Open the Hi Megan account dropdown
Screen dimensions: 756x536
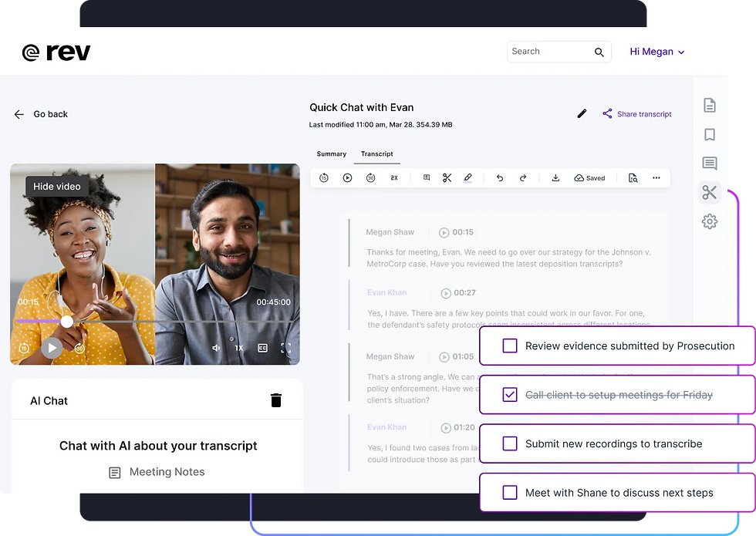pyautogui.click(x=656, y=52)
